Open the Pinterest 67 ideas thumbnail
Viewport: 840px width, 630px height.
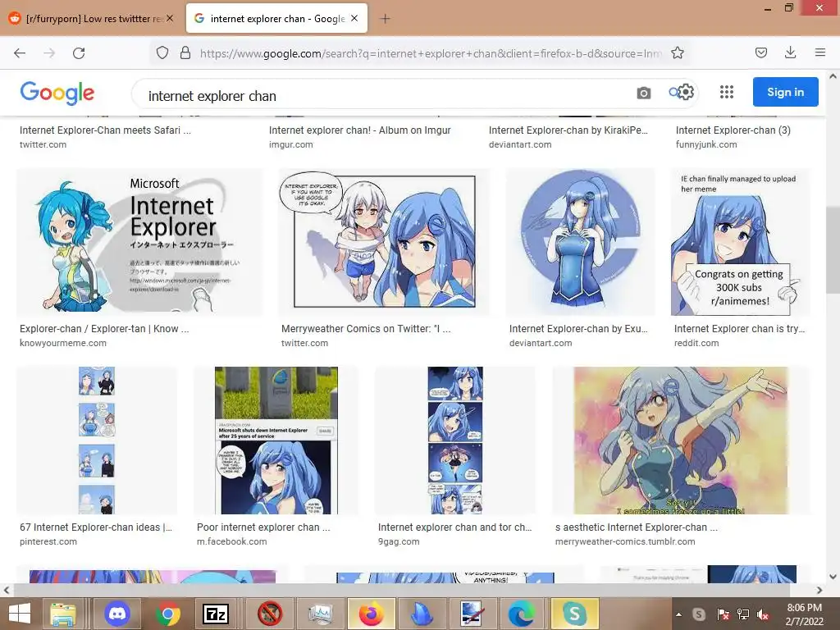(x=97, y=441)
